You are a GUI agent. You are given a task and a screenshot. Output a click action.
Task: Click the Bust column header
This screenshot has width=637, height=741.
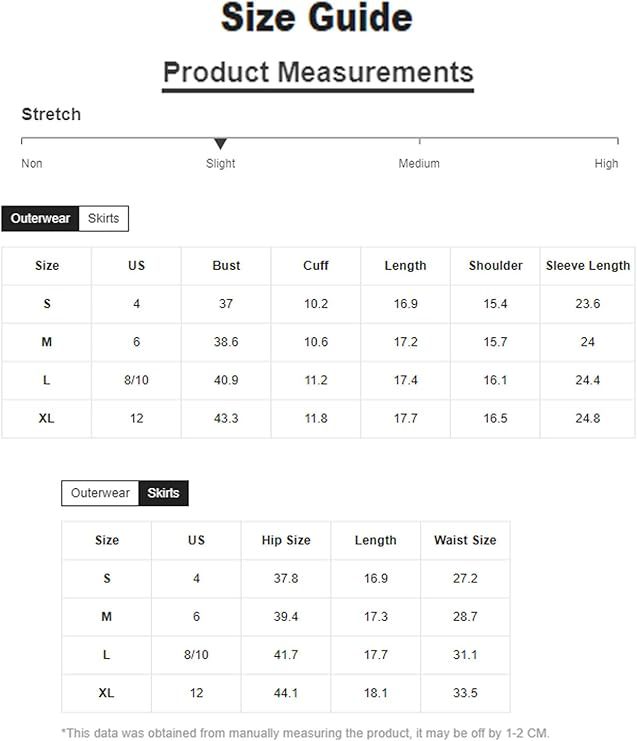pos(226,266)
